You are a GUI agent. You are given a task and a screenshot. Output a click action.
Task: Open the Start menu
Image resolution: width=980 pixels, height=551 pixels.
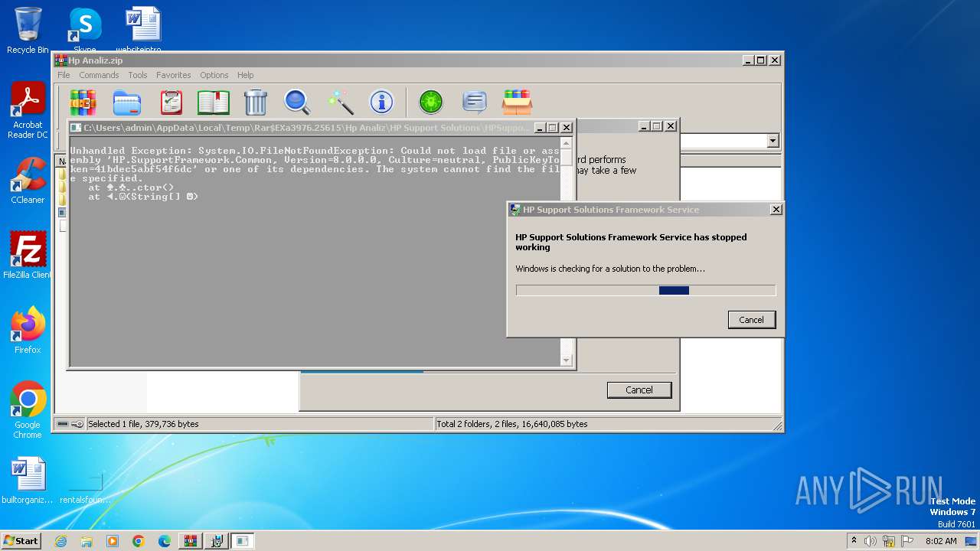(x=21, y=540)
